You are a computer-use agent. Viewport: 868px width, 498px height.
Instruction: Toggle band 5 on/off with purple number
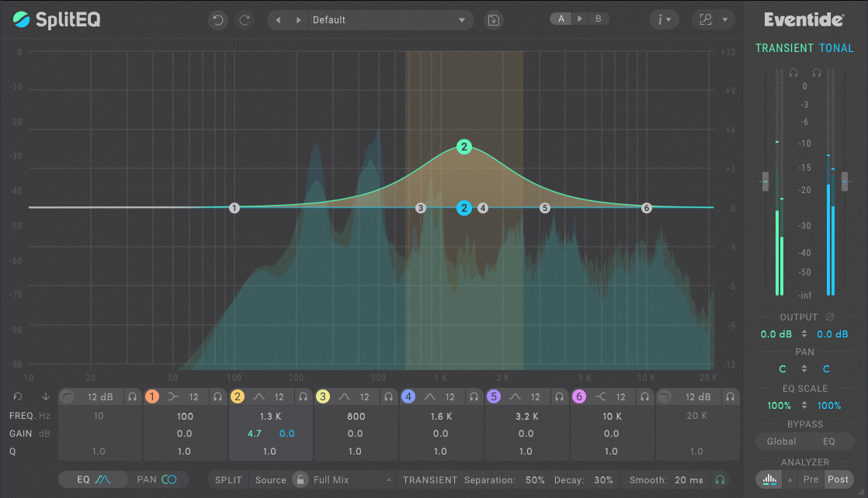pos(493,396)
